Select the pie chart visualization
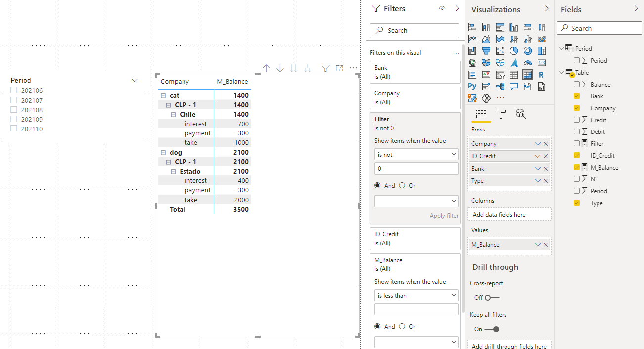Screen dimensions: 644x349 514,50
